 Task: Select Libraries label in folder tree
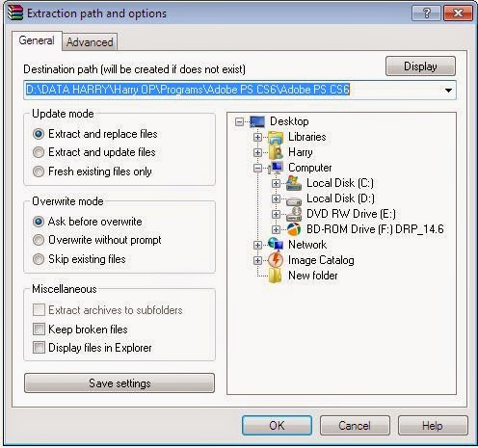point(307,137)
